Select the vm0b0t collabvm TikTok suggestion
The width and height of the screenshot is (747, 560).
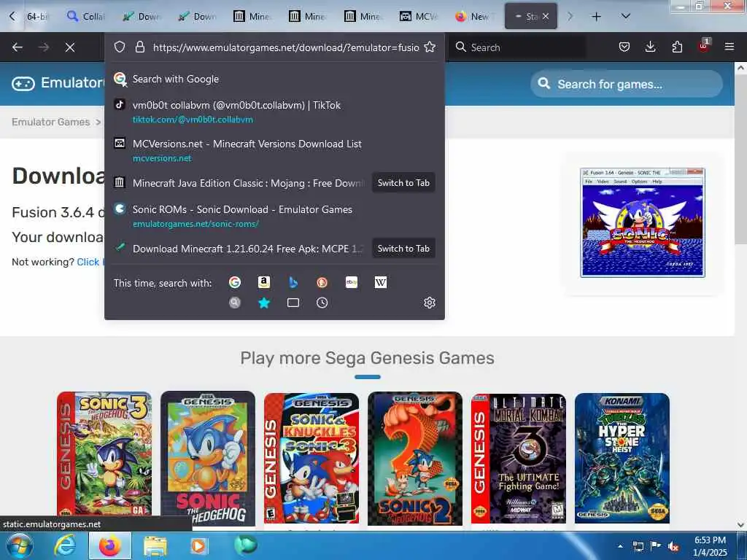pyautogui.click(x=274, y=112)
